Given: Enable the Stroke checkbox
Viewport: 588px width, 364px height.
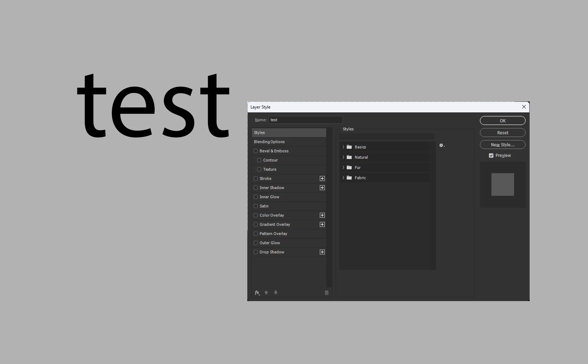Looking at the screenshot, I should tap(256, 178).
